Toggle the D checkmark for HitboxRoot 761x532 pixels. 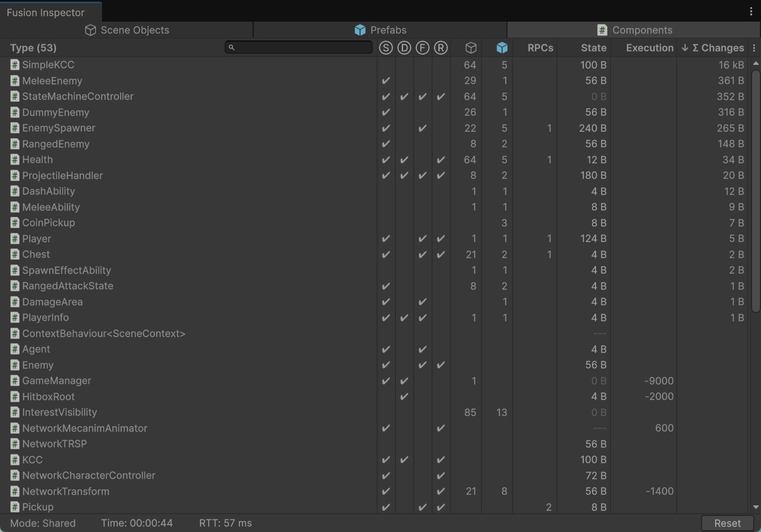click(x=404, y=397)
